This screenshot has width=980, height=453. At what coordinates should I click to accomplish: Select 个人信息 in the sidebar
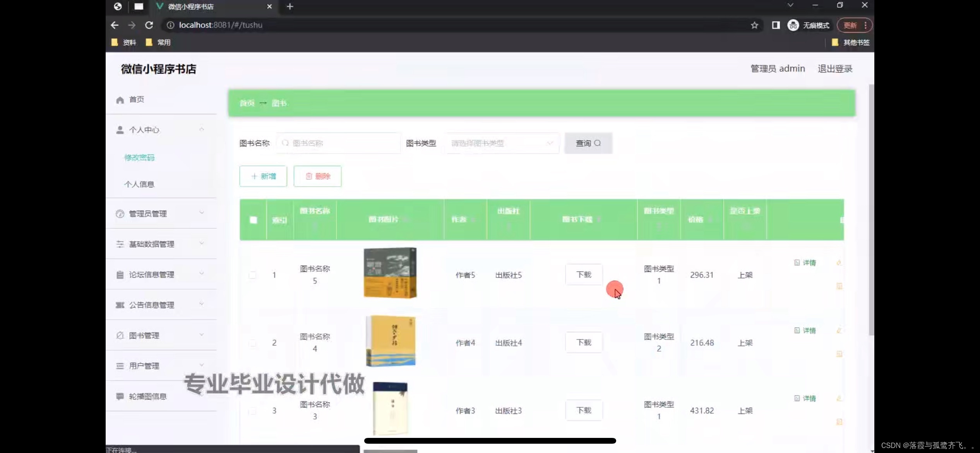click(139, 184)
